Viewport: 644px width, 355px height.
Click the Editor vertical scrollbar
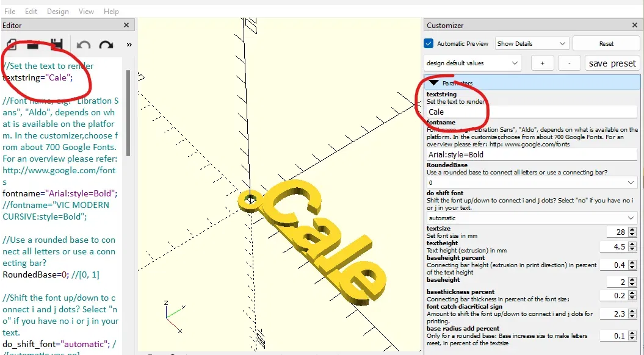[128, 113]
